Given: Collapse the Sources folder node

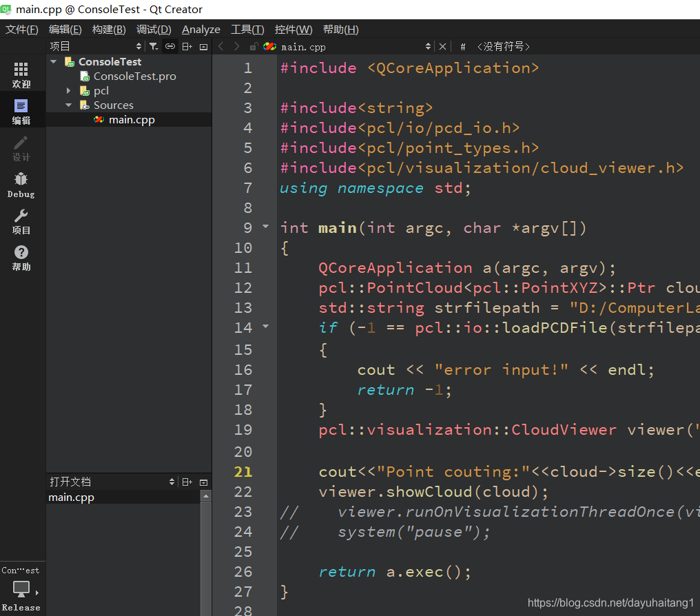Looking at the screenshot, I should point(68,105).
